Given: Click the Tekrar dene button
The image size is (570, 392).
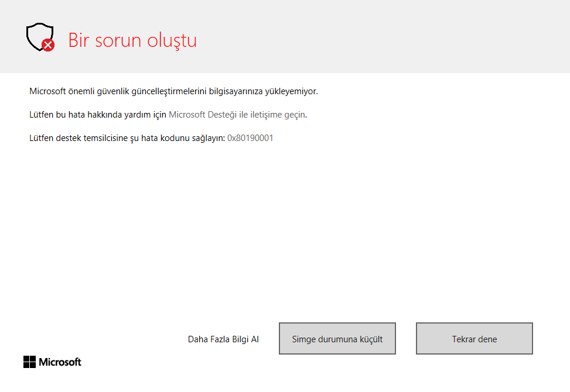Looking at the screenshot, I should [x=475, y=339].
